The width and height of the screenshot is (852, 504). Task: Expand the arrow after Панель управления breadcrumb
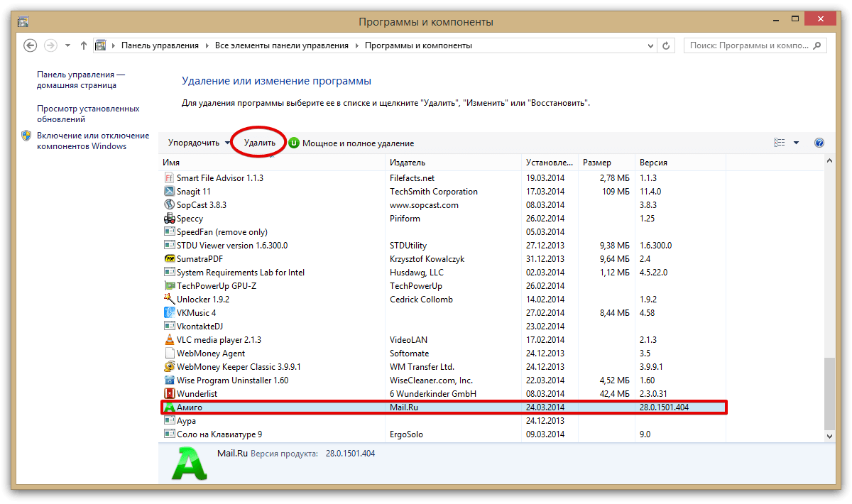tap(207, 45)
